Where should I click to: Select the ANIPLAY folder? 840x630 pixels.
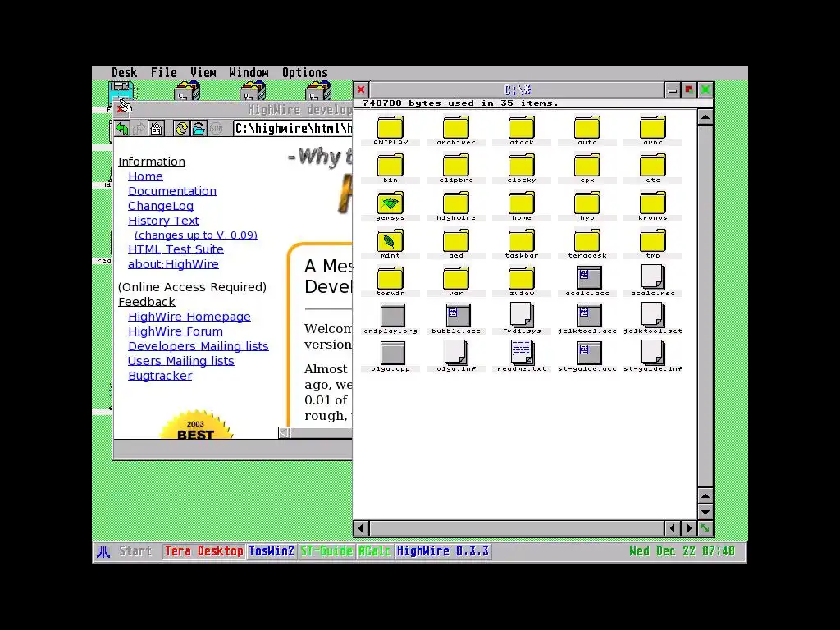click(x=390, y=130)
